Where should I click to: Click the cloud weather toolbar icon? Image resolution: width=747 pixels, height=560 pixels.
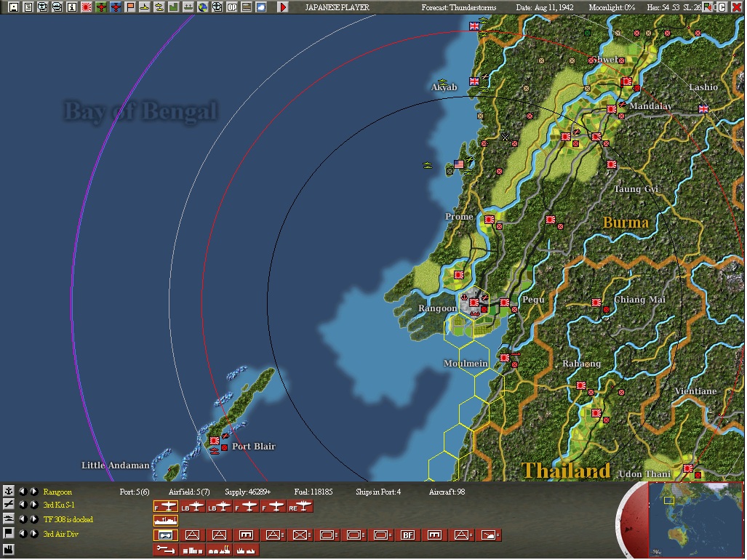coord(261,7)
